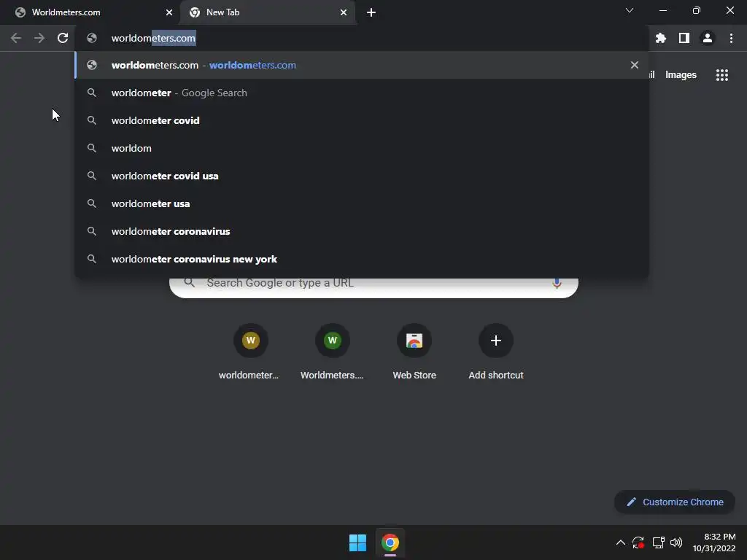Image resolution: width=747 pixels, height=560 pixels.
Task: Toggle the side panel icon
Action: tap(684, 38)
